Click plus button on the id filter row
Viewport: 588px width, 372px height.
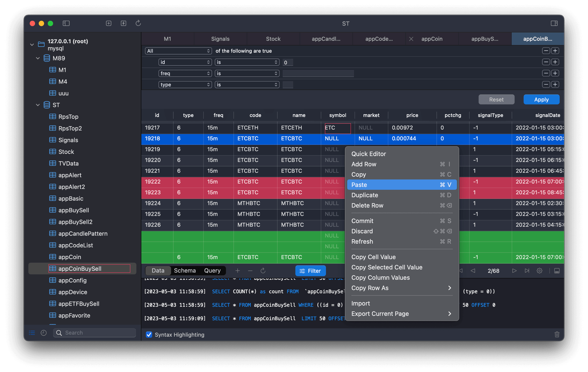[555, 62]
